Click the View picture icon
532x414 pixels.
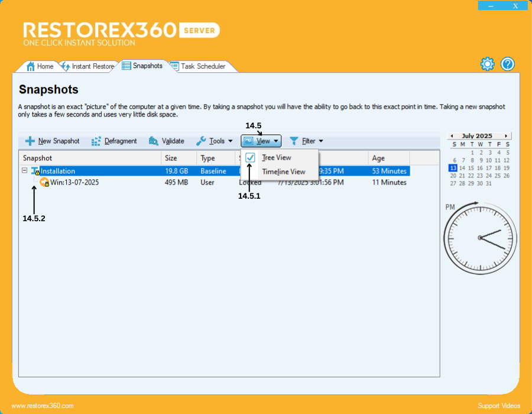click(x=248, y=141)
